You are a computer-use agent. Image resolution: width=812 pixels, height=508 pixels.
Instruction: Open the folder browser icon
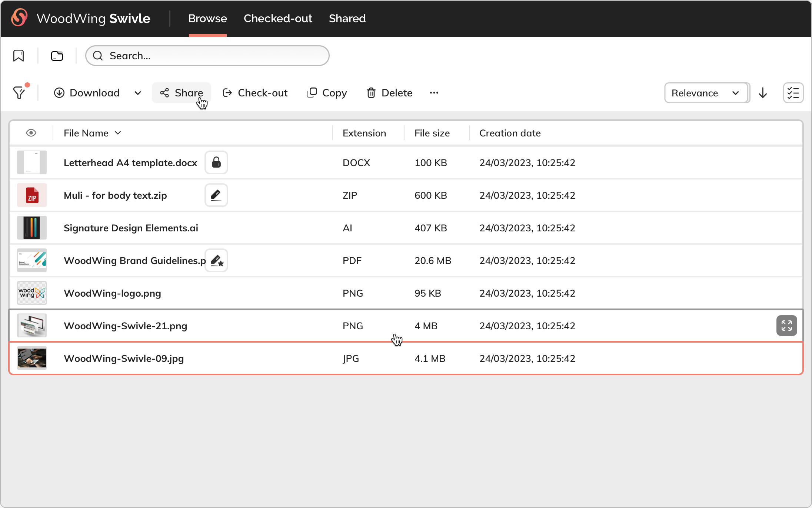tap(57, 56)
